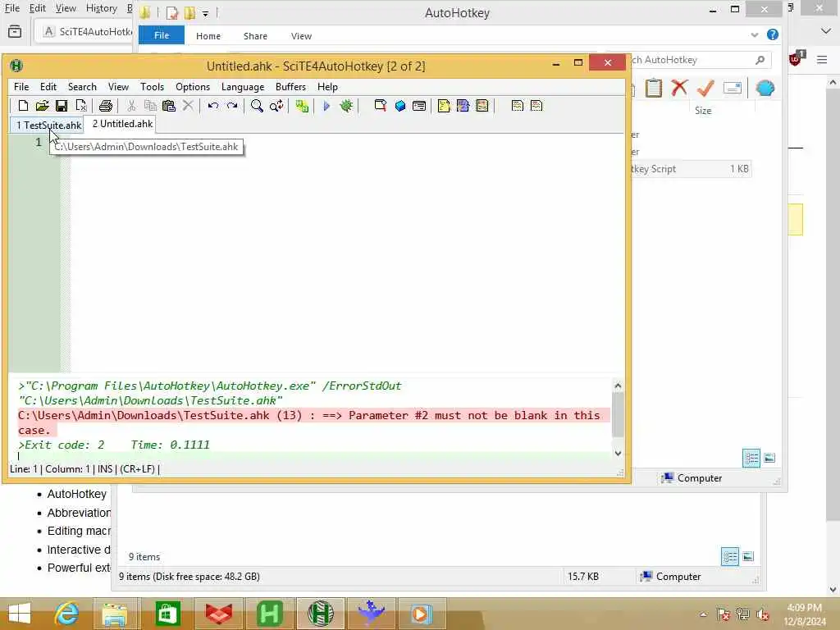
Task: Click the output pane scroll up arrow
Action: point(618,386)
